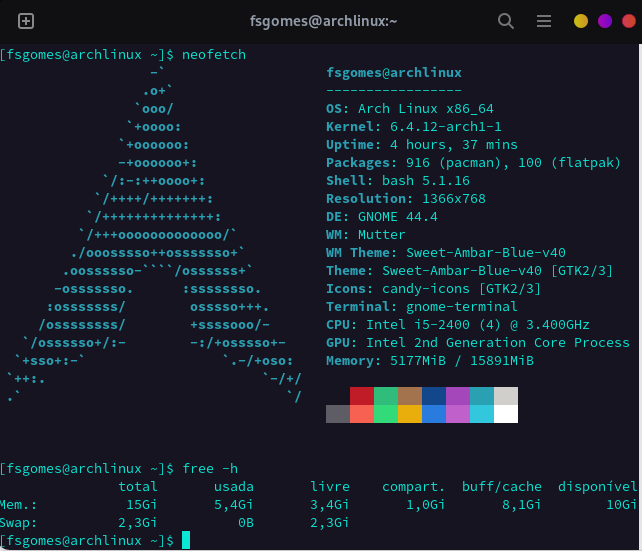Click the search magnifier icon
642x551 pixels.
click(x=506, y=21)
